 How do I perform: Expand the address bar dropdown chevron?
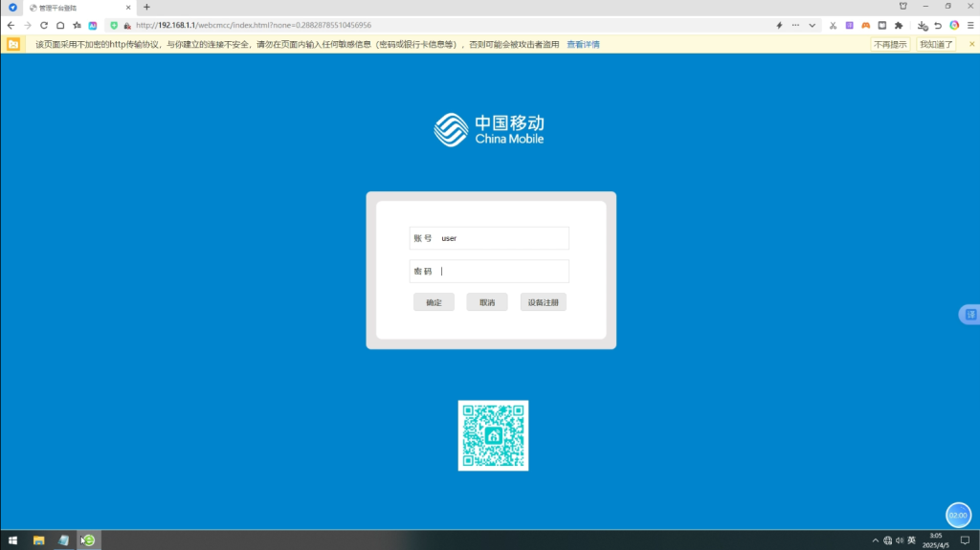pos(813,25)
